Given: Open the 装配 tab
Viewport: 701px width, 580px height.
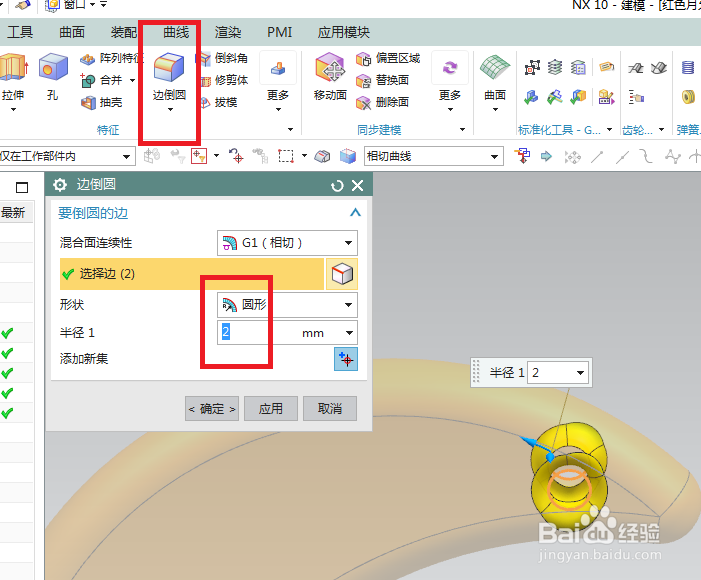Looking at the screenshot, I should pos(124,32).
